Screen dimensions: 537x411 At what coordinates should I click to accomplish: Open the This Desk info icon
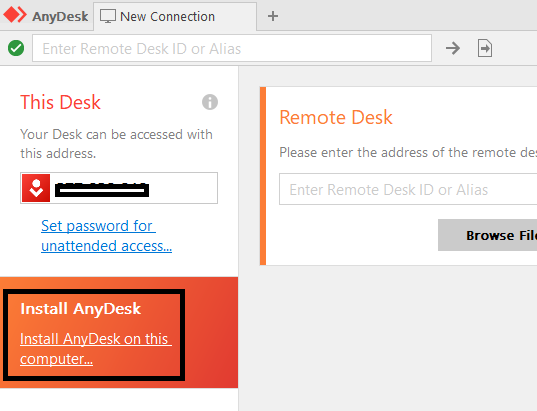click(210, 102)
